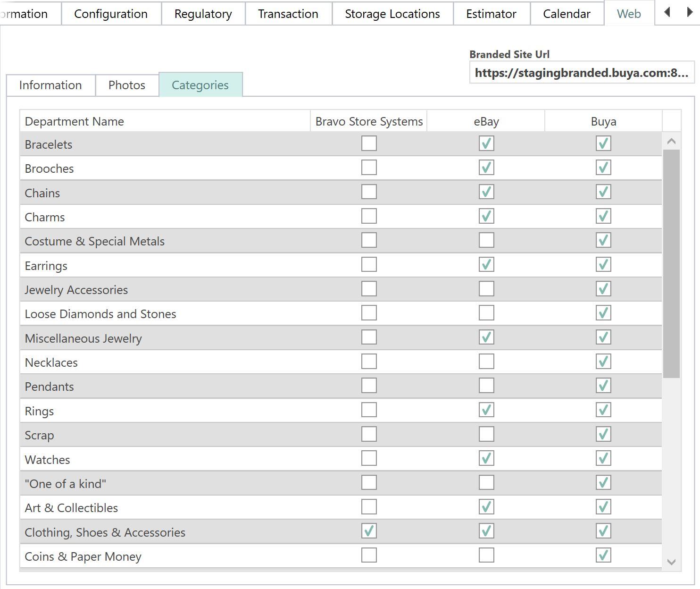Screen dimensions: 700x589
Task: Open the Regulatory tab
Action: click(203, 14)
